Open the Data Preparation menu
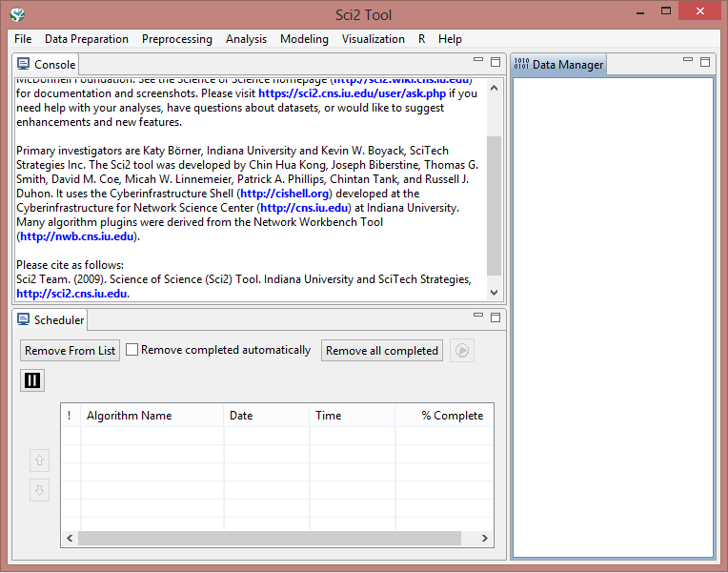The height and width of the screenshot is (573, 728). click(x=87, y=39)
